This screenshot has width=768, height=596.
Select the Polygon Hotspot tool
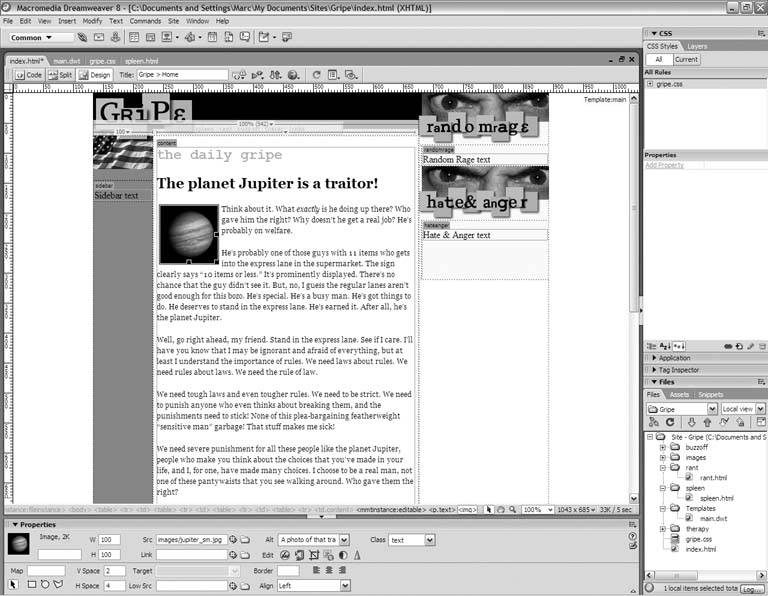(x=58, y=585)
